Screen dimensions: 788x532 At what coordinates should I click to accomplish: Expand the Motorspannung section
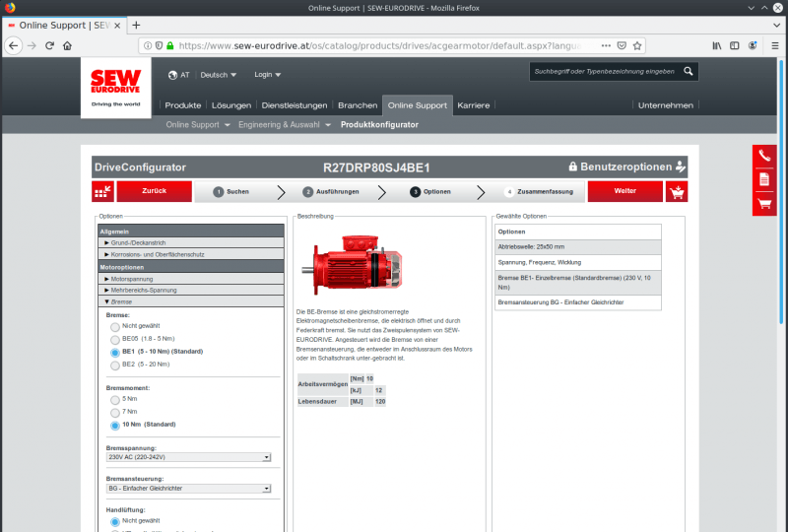click(x=191, y=279)
